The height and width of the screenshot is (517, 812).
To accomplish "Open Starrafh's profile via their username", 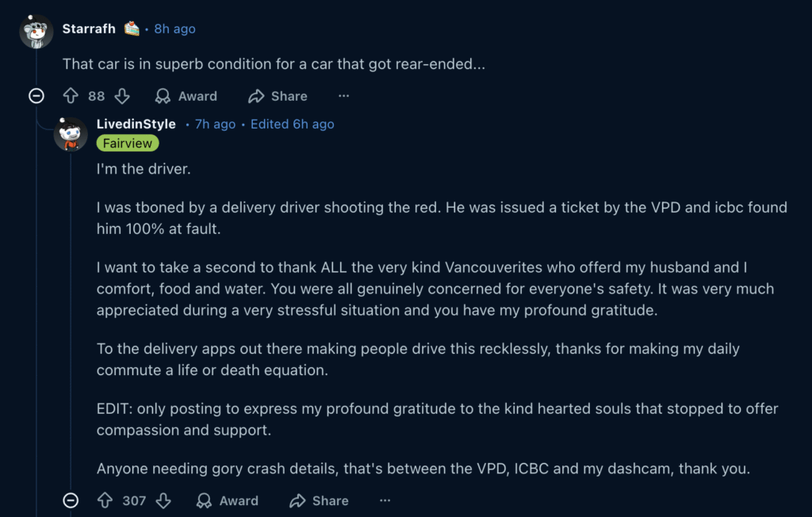I will click(x=89, y=28).
